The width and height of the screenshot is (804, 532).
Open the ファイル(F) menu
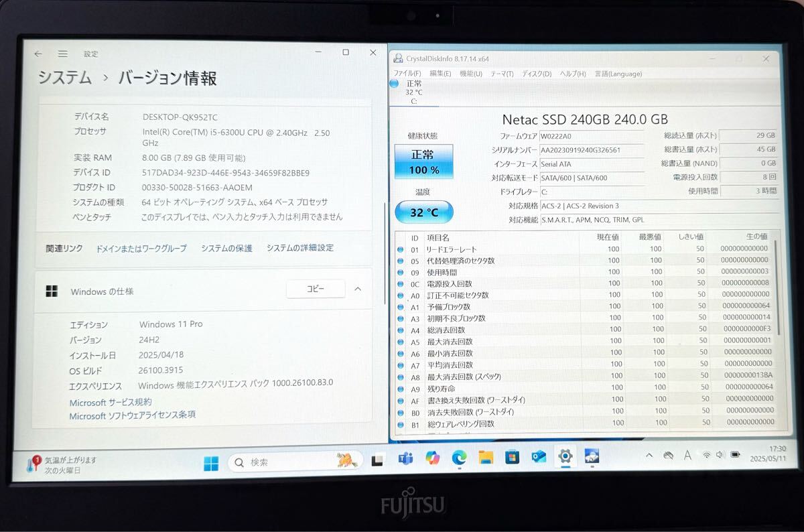coord(407,74)
